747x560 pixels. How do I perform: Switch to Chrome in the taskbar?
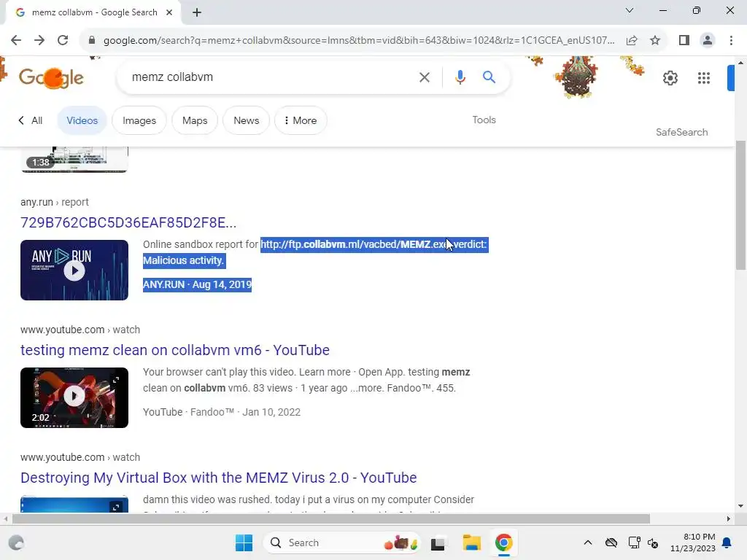(x=503, y=542)
